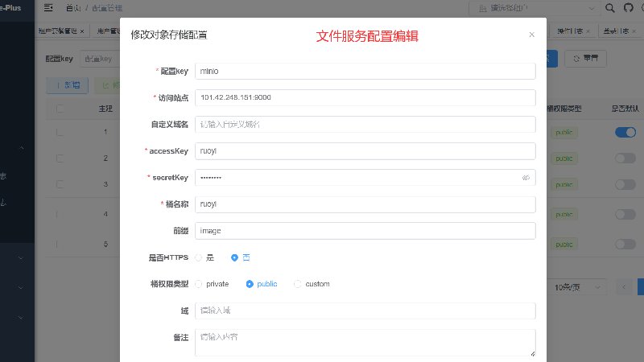Toggle default switch for row 4
This screenshot has height=362, width=644.
625,214
